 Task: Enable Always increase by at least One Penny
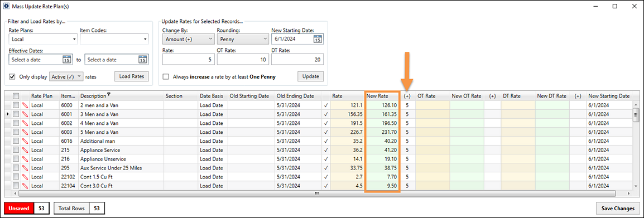166,76
